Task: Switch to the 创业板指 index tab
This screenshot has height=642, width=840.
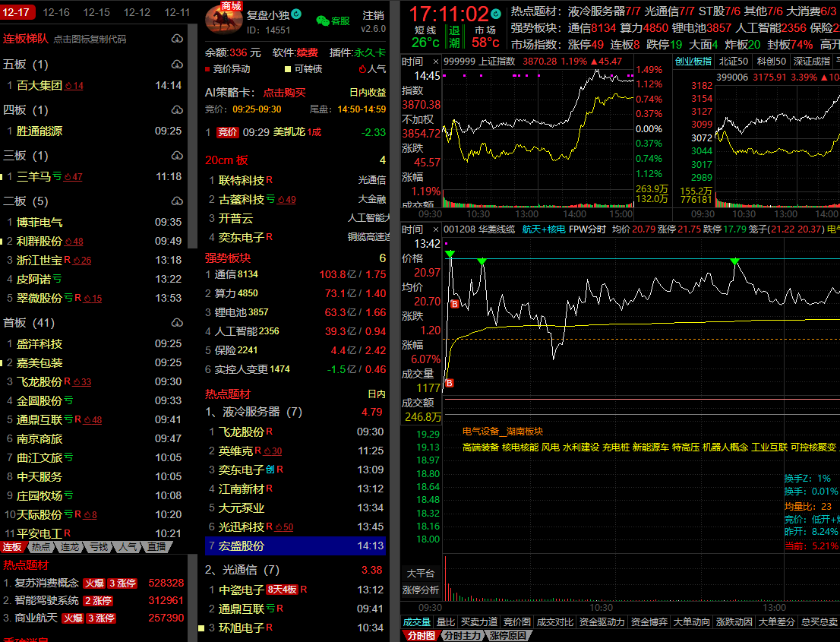Action: (693, 61)
